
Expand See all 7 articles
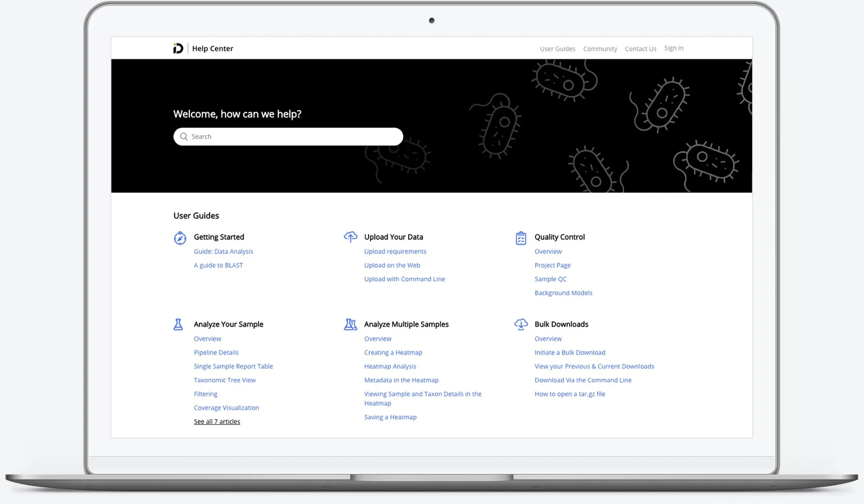(x=217, y=422)
